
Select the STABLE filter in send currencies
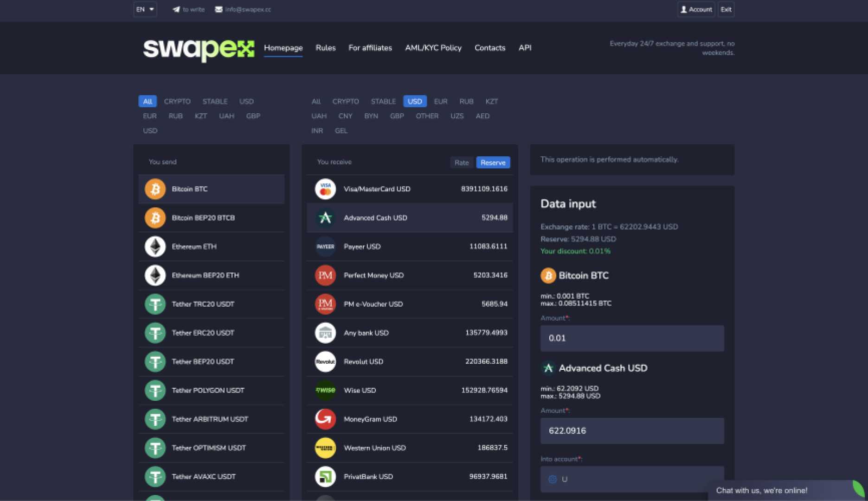pos(215,102)
